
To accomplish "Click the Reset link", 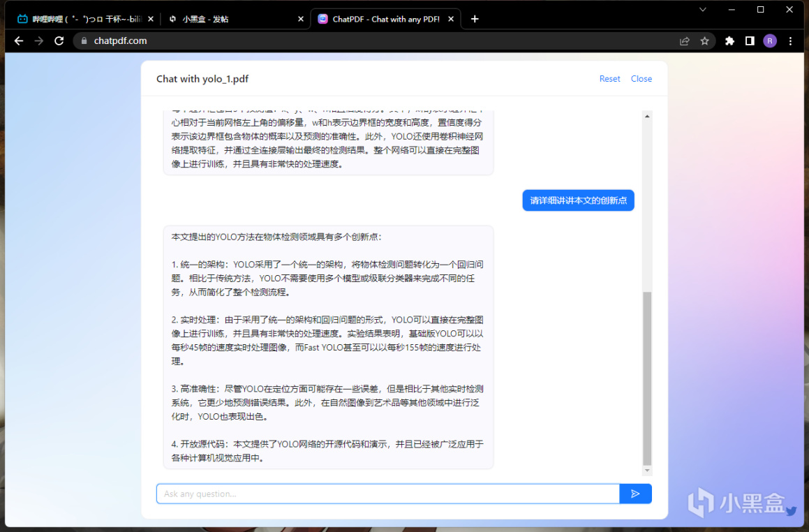I will tap(609, 79).
